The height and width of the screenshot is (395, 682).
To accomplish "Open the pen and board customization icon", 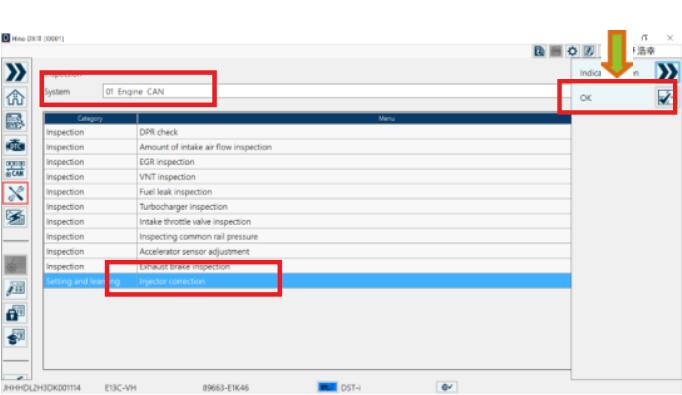I will 16,289.
